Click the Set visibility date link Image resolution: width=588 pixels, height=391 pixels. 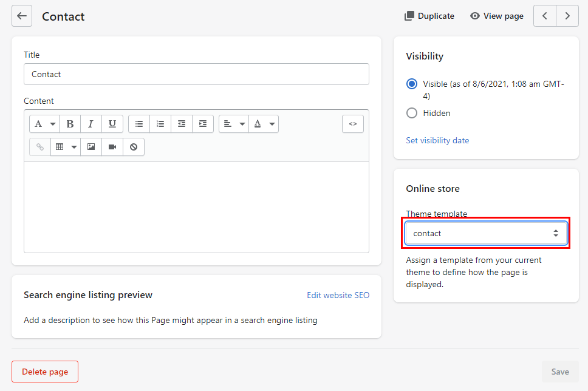pyautogui.click(x=437, y=140)
